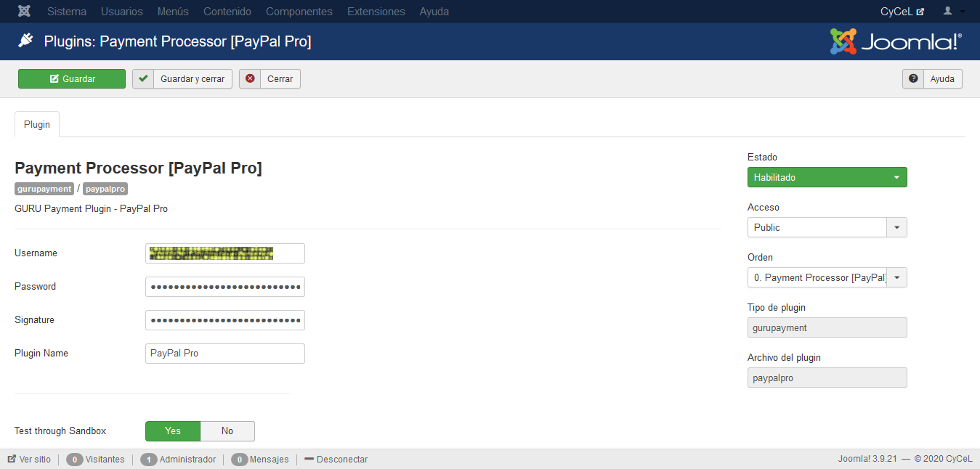This screenshot has height=469, width=980.
Task: Click the Archivo del plugin field
Action: coord(827,378)
